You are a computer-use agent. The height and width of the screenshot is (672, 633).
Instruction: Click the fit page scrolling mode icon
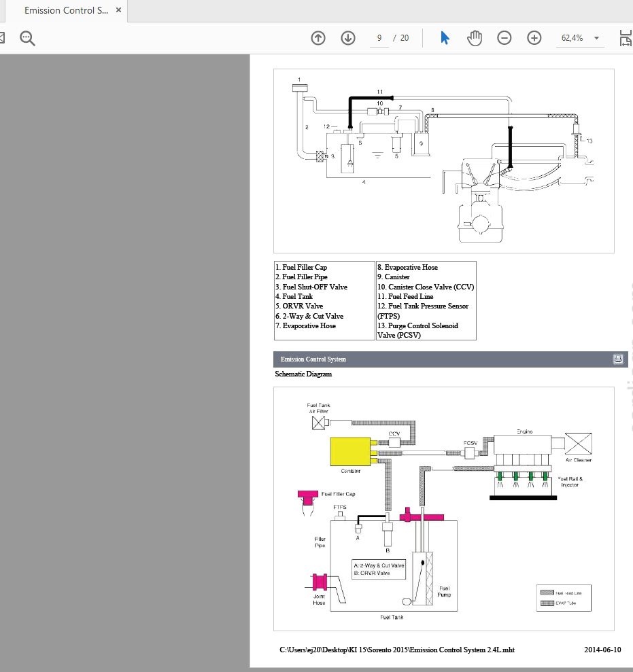tap(626, 38)
